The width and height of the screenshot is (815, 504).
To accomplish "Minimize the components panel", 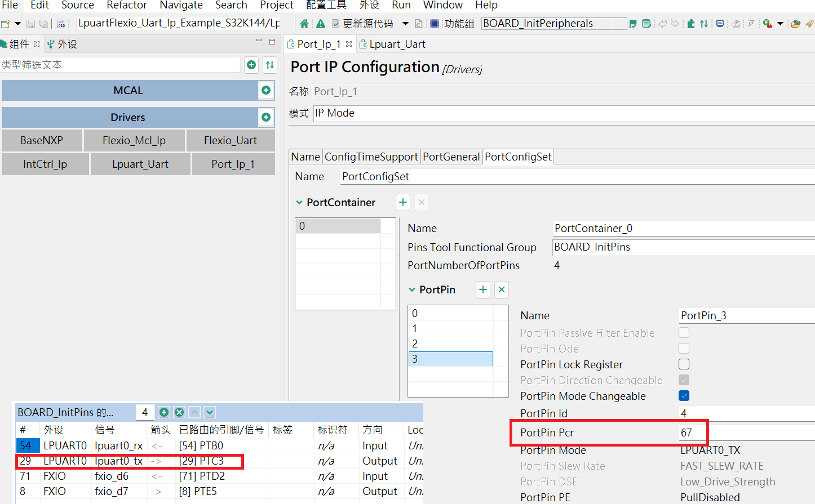I will pos(259,41).
